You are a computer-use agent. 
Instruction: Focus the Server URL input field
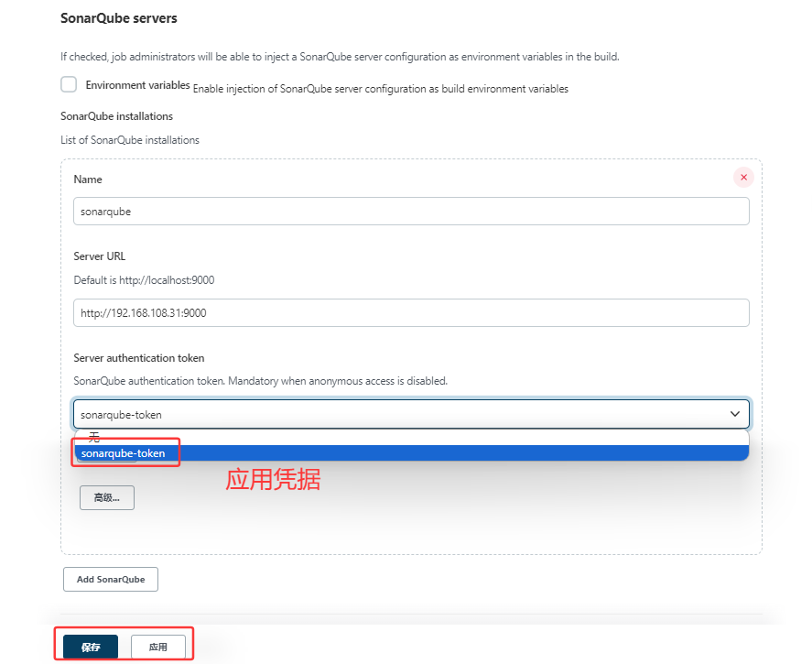click(411, 313)
